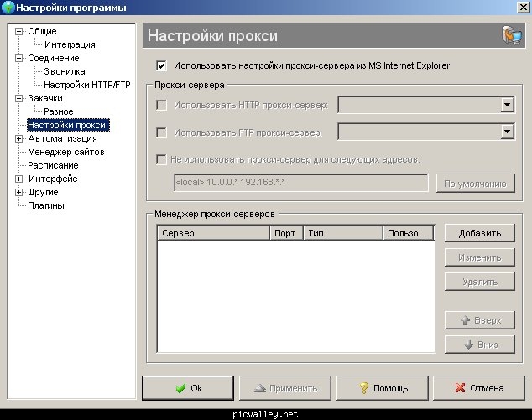Click the Добавить button
The width and height of the screenshot is (532, 420).
480,233
